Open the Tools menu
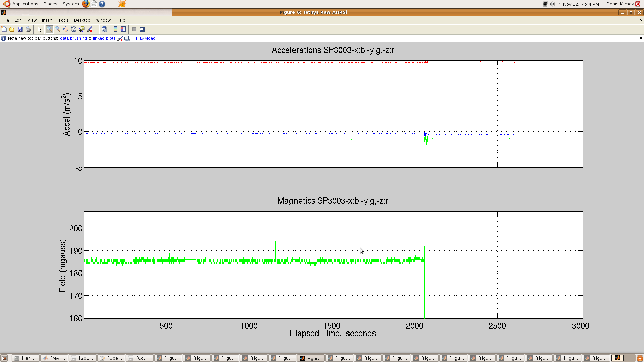This screenshot has width=644, height=362. point(63,20)
